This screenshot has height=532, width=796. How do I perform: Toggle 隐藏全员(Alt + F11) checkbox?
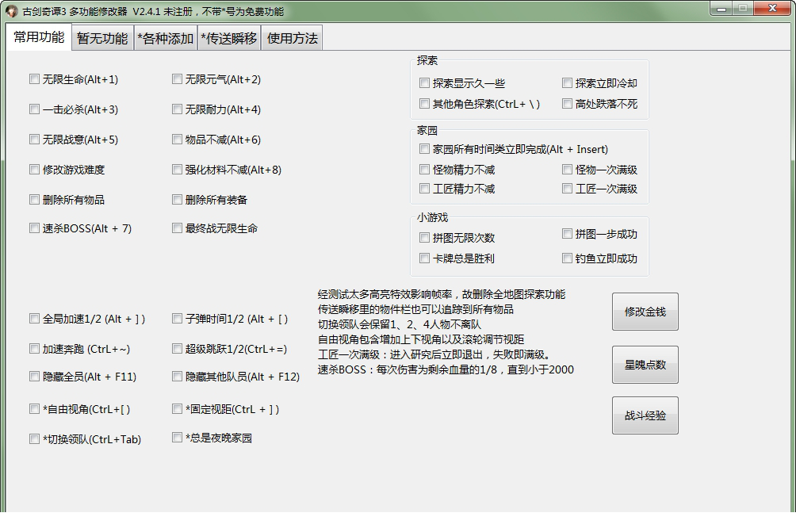[x=35, y=377]
